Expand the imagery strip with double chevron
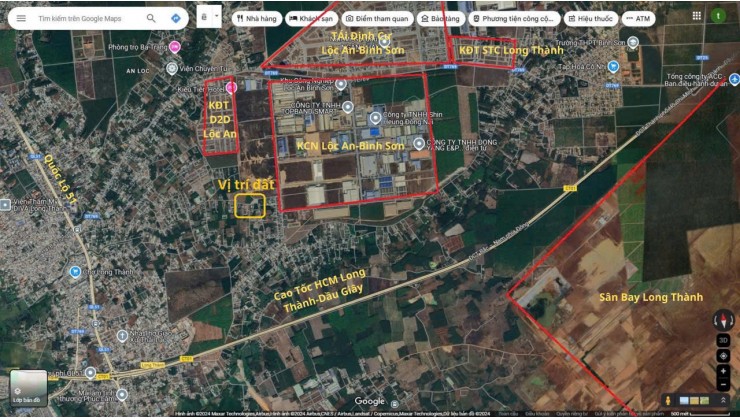 723,401
